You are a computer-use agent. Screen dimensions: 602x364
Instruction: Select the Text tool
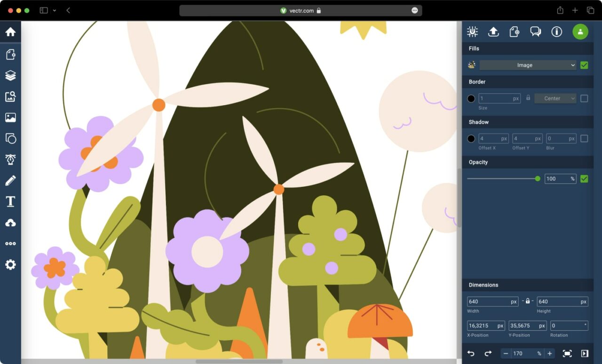click(x=10, y=201)
